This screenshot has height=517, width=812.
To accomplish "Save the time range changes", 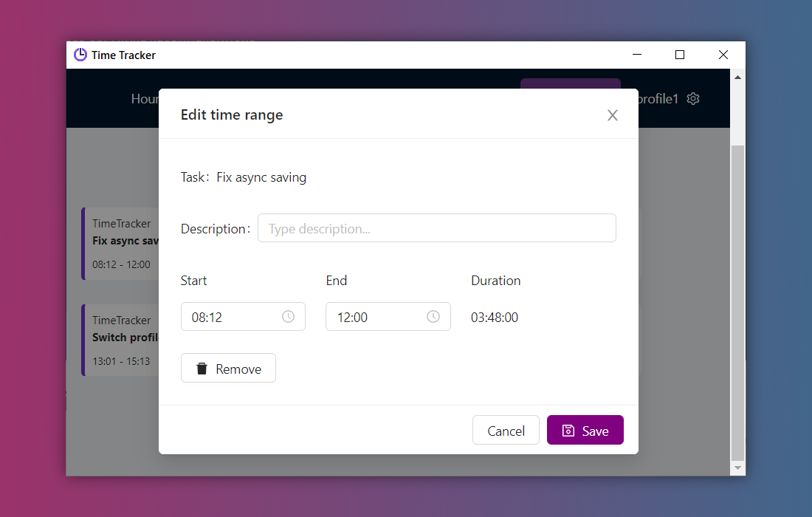I will (x=585, y=430).
